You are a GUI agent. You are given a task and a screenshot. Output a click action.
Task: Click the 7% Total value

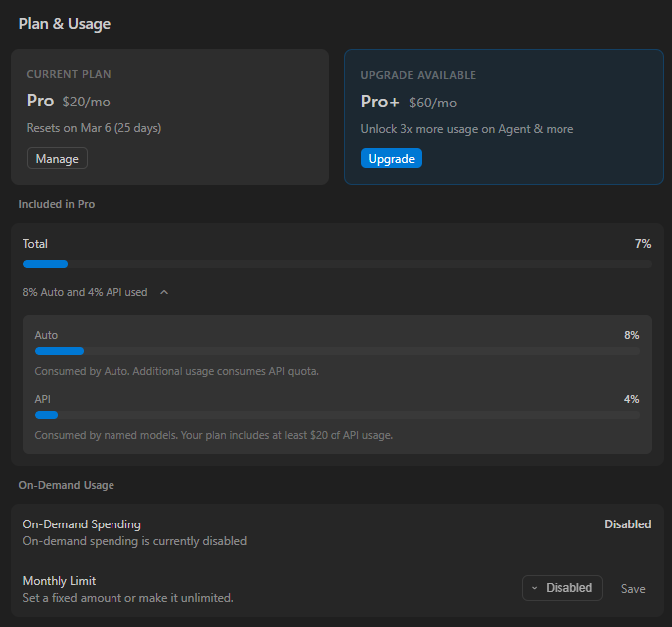[643, 244]
